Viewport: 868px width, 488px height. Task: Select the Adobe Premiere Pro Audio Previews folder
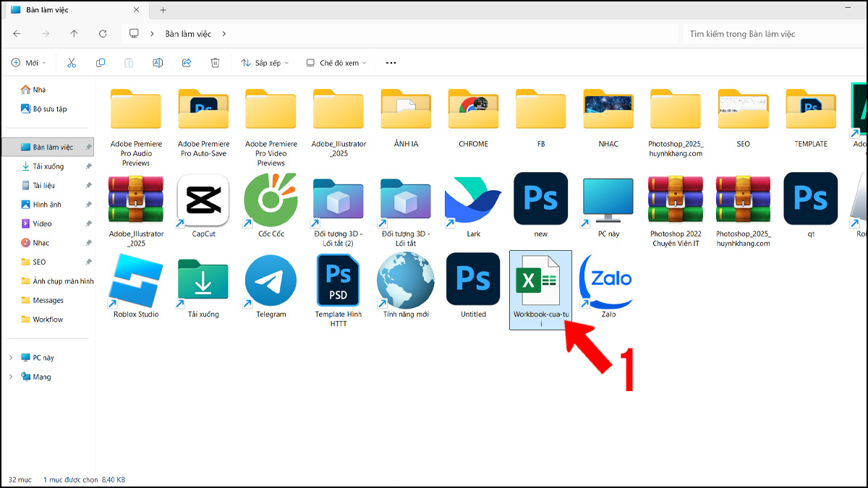click(136, 128)
